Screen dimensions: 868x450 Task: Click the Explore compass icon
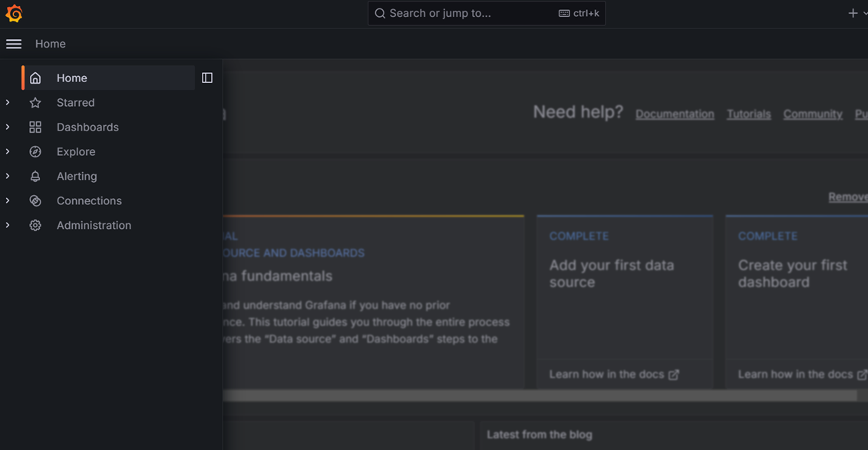(35, 151)
